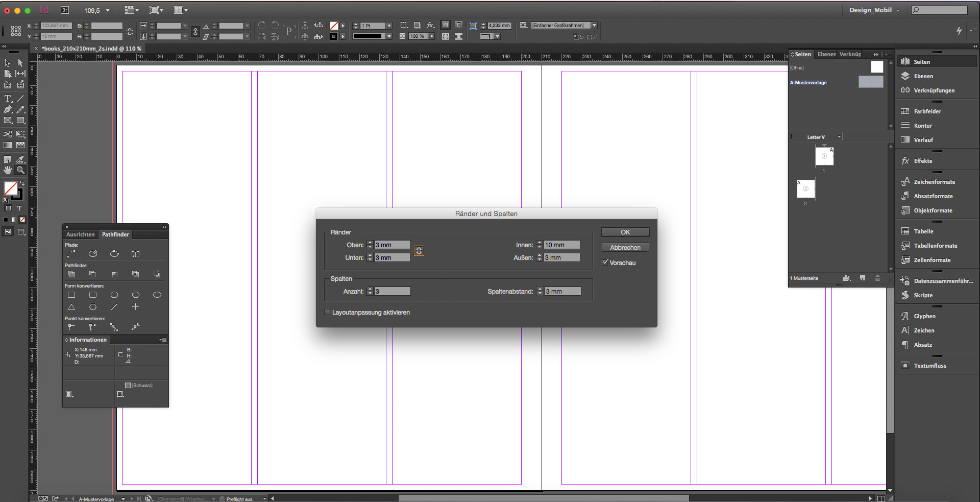Click Abbrechen to cancel the dialog
980x502 pixels.
[x=624, y=247]
